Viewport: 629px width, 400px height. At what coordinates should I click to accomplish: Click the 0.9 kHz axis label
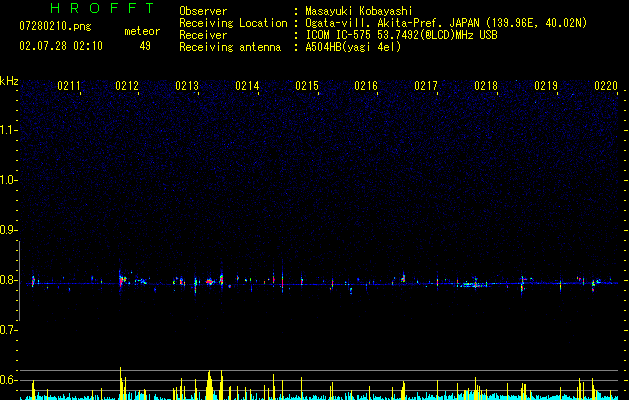8,230
